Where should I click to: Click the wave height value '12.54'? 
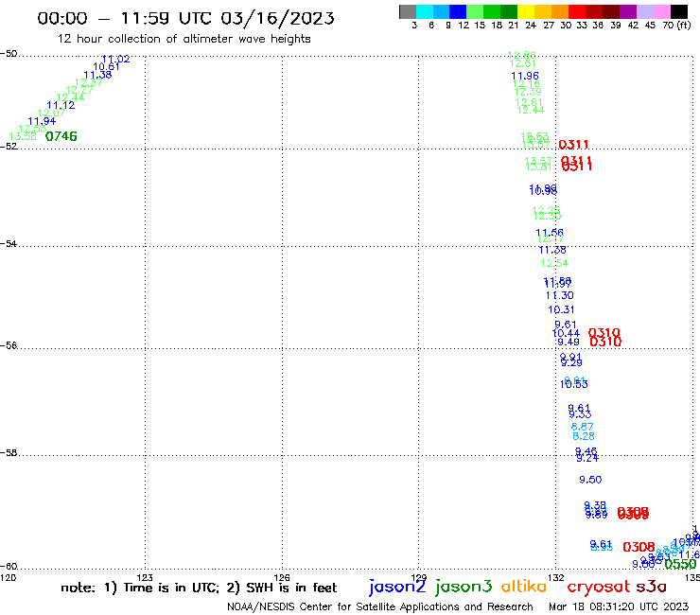(554, 264)
